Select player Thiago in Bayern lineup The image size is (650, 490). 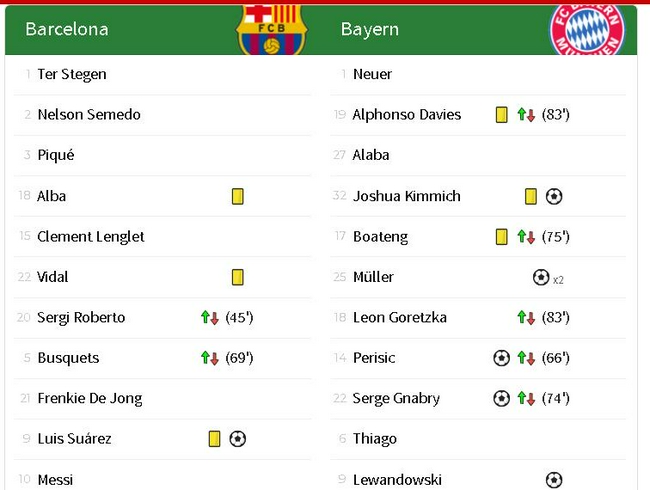pos(375,439)
